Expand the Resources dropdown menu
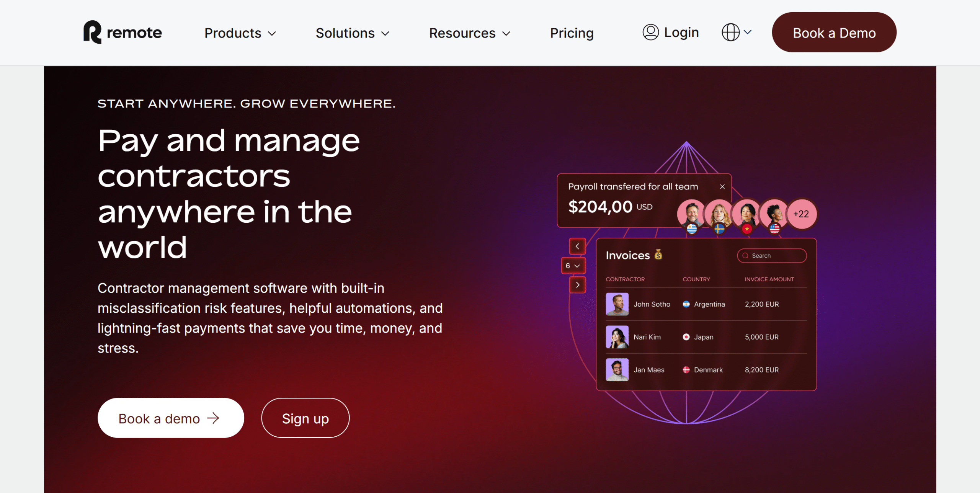Screen dimensions: 980x493 coord(470,33)
